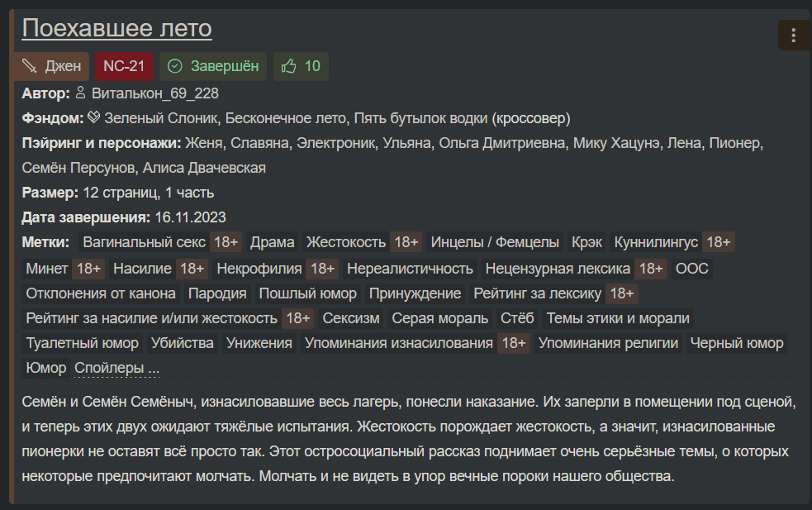Click the Драма tag
812x510 pixels.
click(x=273, y=242)
